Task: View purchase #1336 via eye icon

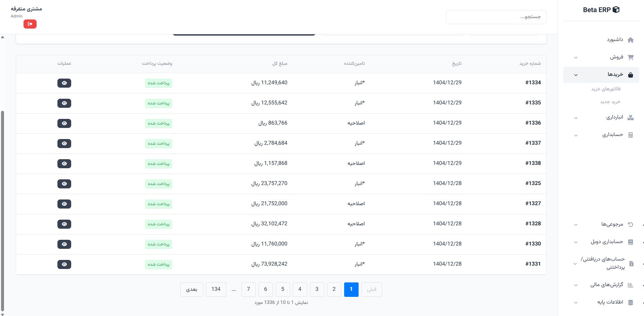Action: click(x=64, y=123)
